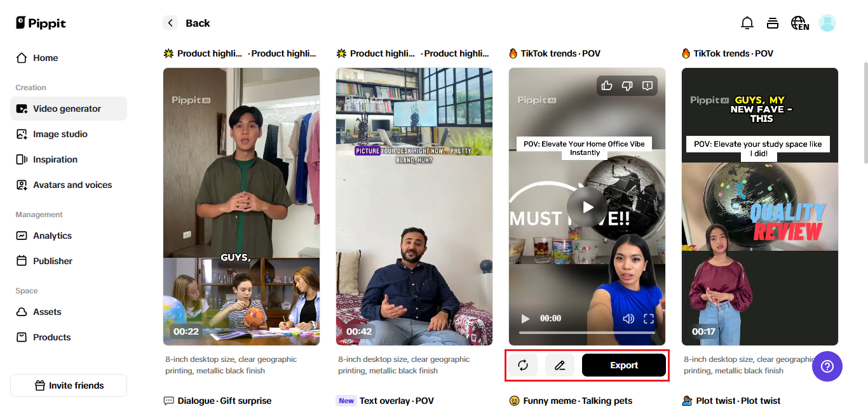Toggle fullscreen on the video player
Viewport: 868px width, 407px height.
click(x=649, y=319)
